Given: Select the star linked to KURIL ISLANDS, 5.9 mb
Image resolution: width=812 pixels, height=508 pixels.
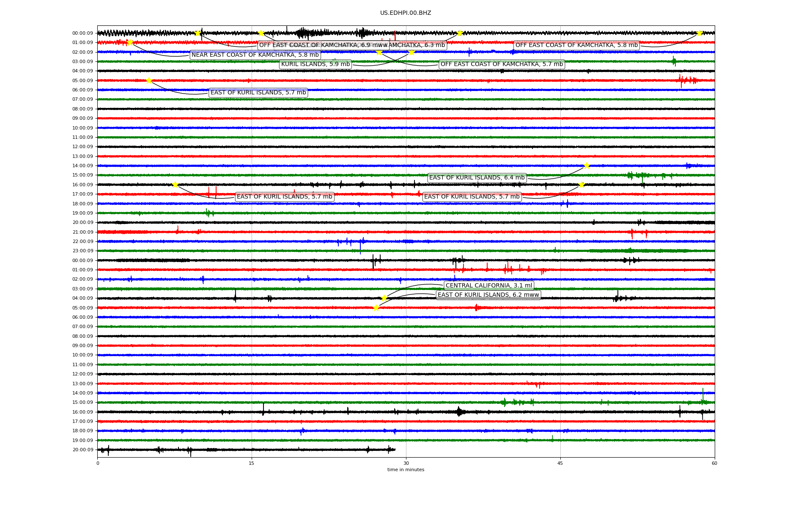Looking at the screenshot, I should (411, 52).
